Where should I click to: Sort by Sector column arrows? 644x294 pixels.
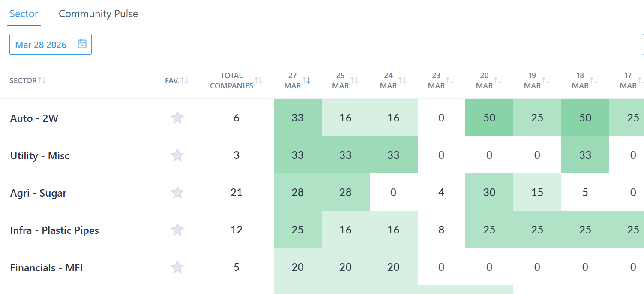[x=42, y=80]
